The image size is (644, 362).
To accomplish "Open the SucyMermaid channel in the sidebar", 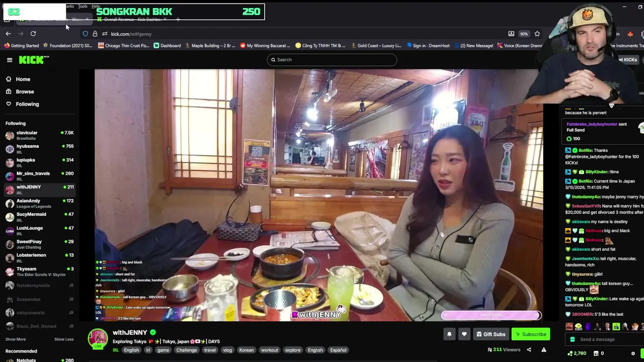I will click(39, 217).
